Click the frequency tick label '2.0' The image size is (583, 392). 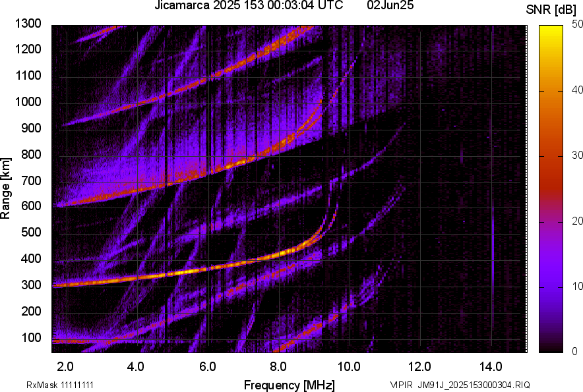(x=65, y=367)
